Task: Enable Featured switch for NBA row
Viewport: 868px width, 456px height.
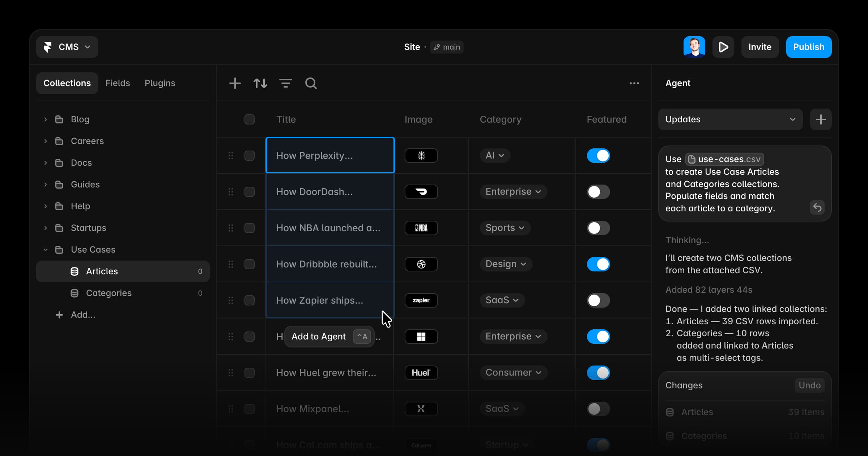Action: [599, 228]
